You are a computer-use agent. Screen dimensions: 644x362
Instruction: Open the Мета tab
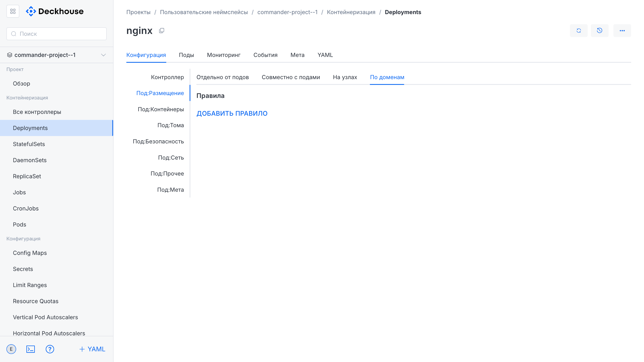297,55
